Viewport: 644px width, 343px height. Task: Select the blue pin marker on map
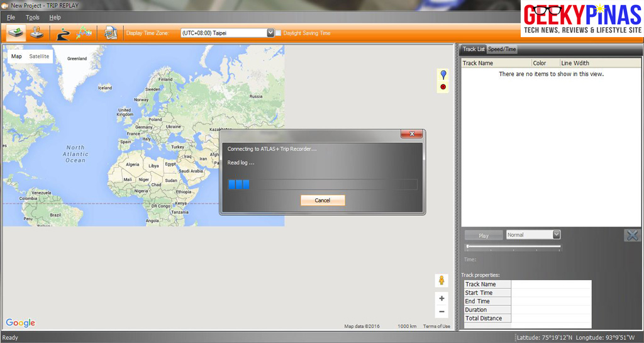click(443, 75)
